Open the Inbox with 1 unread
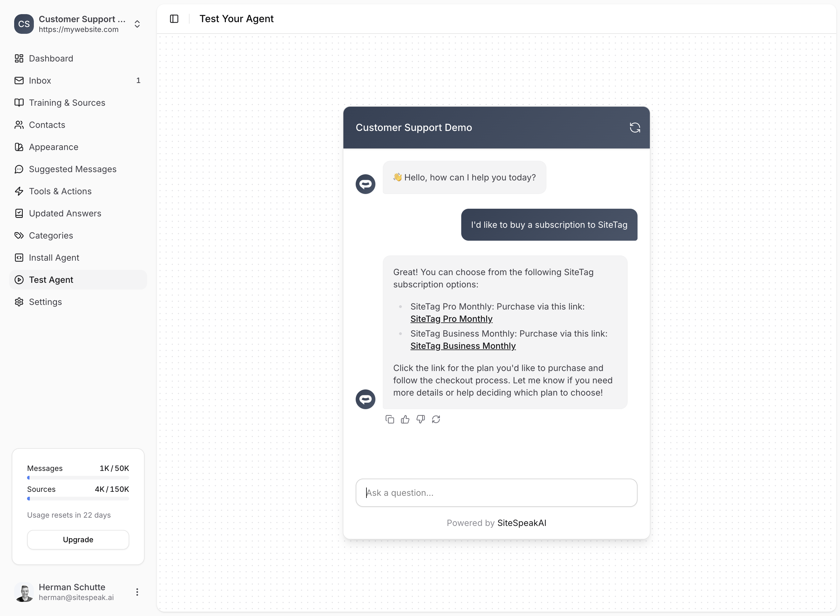 coord(40,81)
